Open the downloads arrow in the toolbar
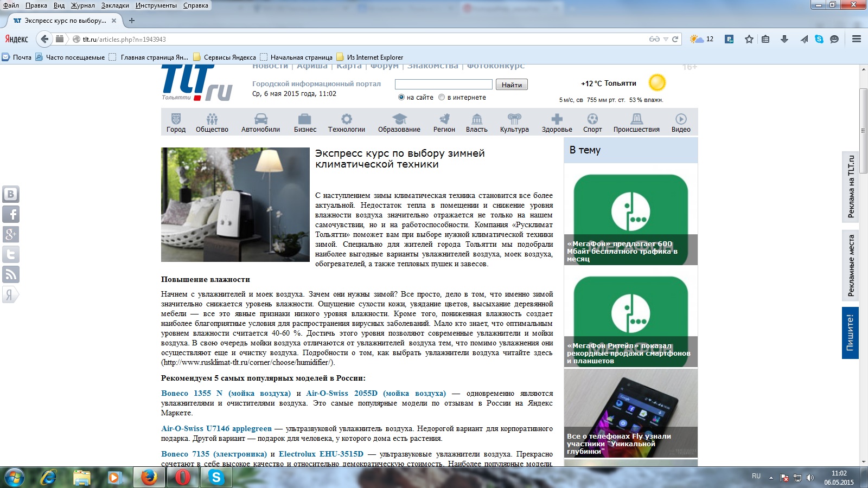868x488 pixels. pyautogui.click(x=784, y=39)
